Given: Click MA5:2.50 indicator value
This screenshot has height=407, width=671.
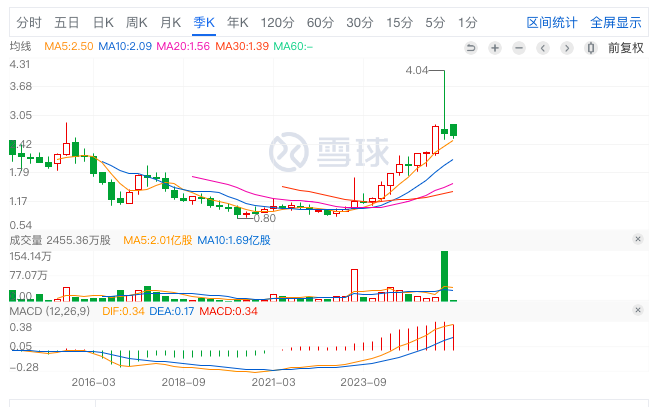Looking at the screenshot, I should coord(68,46).
